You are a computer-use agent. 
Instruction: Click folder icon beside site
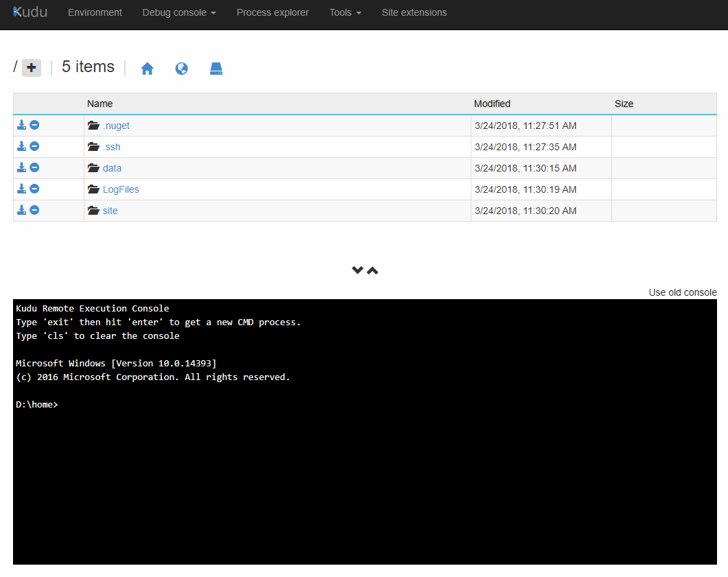(x=93, y=210)
